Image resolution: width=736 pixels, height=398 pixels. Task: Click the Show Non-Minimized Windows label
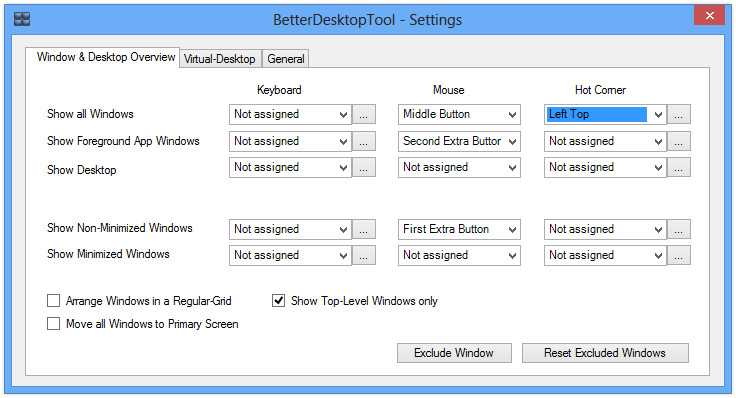pos(120,228)
